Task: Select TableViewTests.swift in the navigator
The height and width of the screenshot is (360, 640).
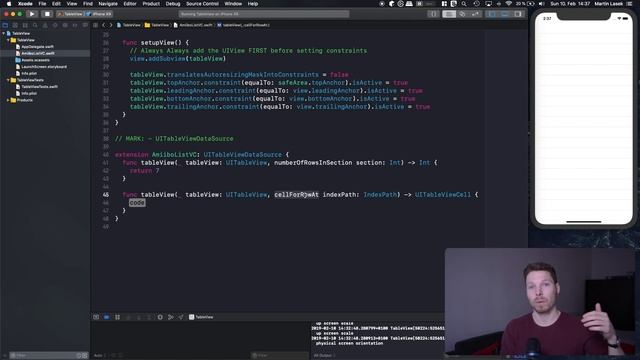Action: [x=39, y=87]
